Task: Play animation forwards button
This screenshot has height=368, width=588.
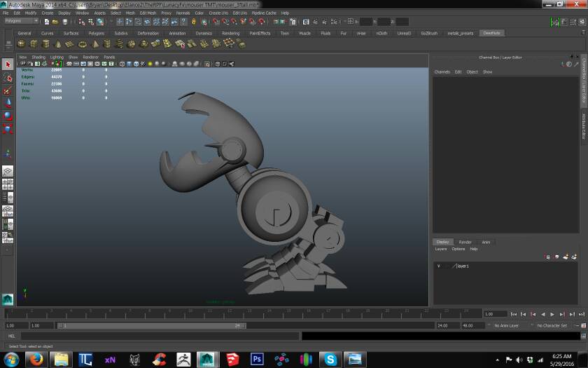Action: point(552,314)
